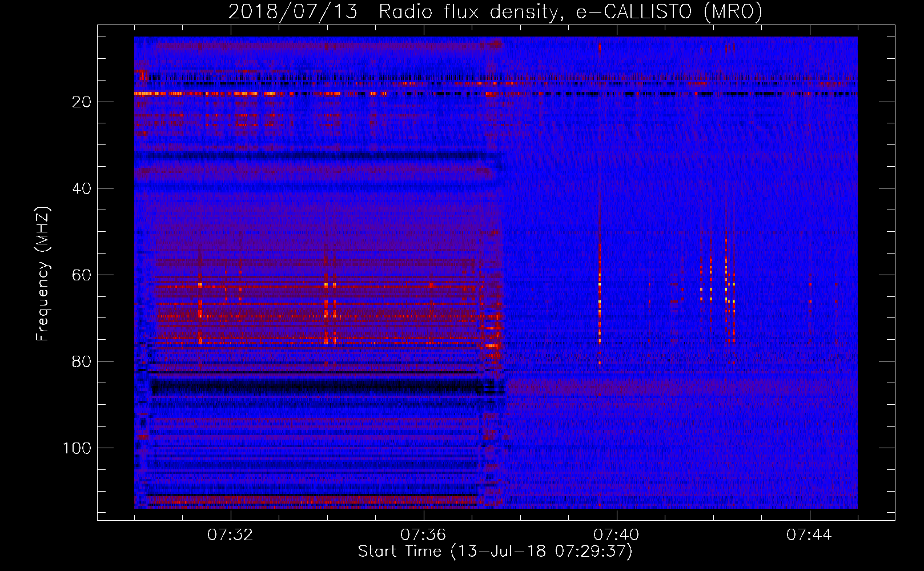The width and height of the screenshot is (924, 571).
Task: Select the 07:36 time tick label
Action: click(x=423, y=535)
